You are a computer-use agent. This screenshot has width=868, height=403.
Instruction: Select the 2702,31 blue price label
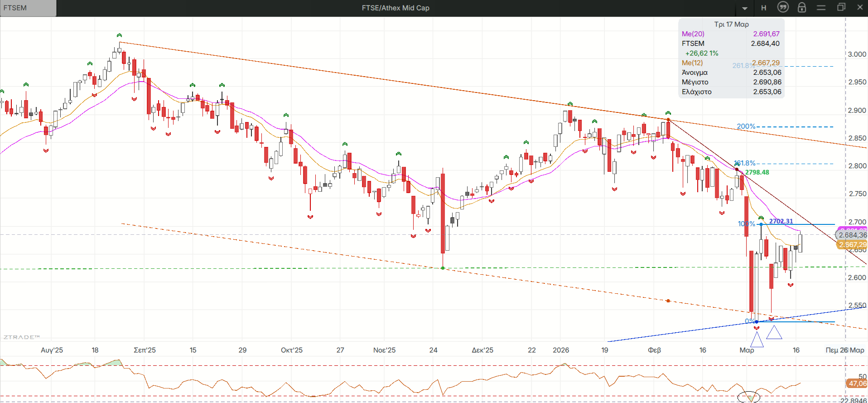tap(781, 221)
